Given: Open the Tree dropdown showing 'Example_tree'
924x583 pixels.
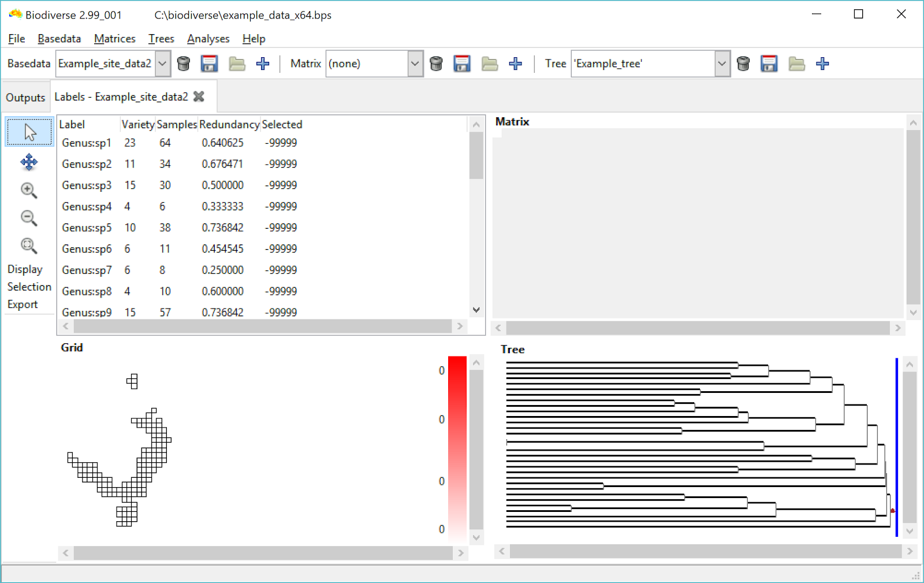Looking at the screenshot, I should pyautogui.click(x=722, y=64).
